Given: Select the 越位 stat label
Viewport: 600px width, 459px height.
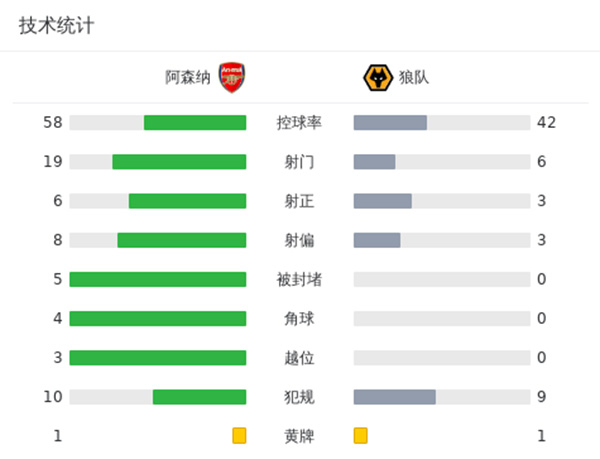Looking at the screenshot, I should [299, 358].
